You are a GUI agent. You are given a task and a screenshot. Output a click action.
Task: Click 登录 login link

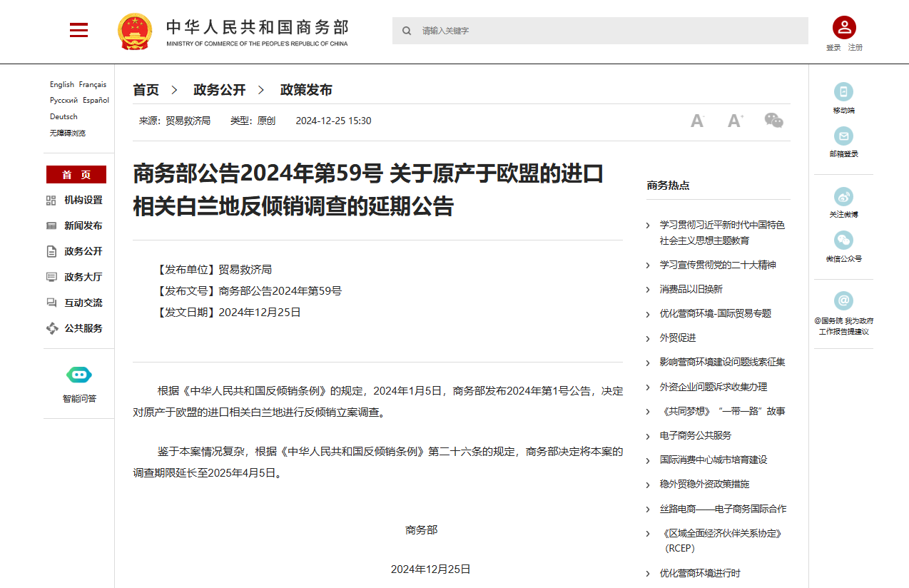point(833,48)
